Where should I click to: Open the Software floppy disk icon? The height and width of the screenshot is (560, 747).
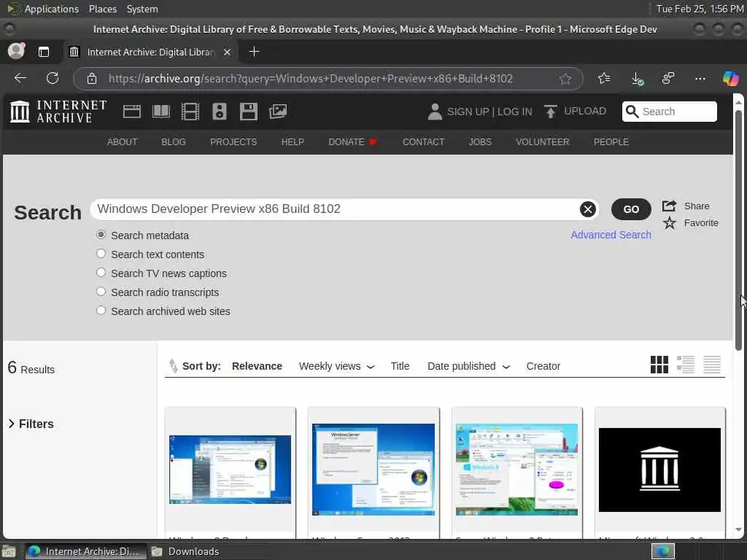pyautogui.click(x=248, y=112)
